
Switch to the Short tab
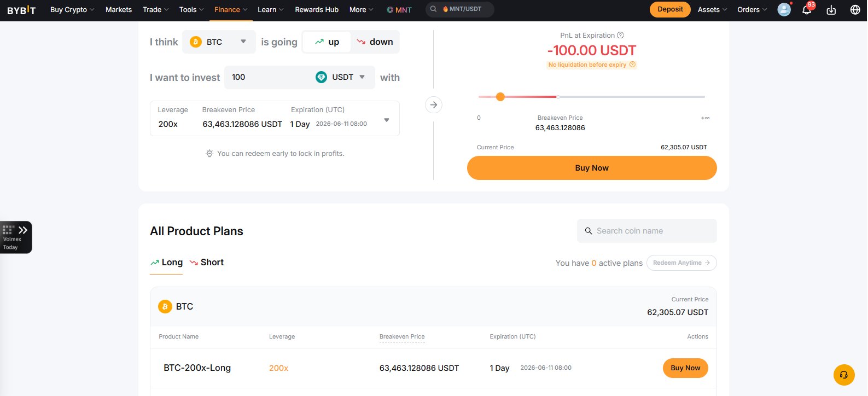[x=207, y=263]
